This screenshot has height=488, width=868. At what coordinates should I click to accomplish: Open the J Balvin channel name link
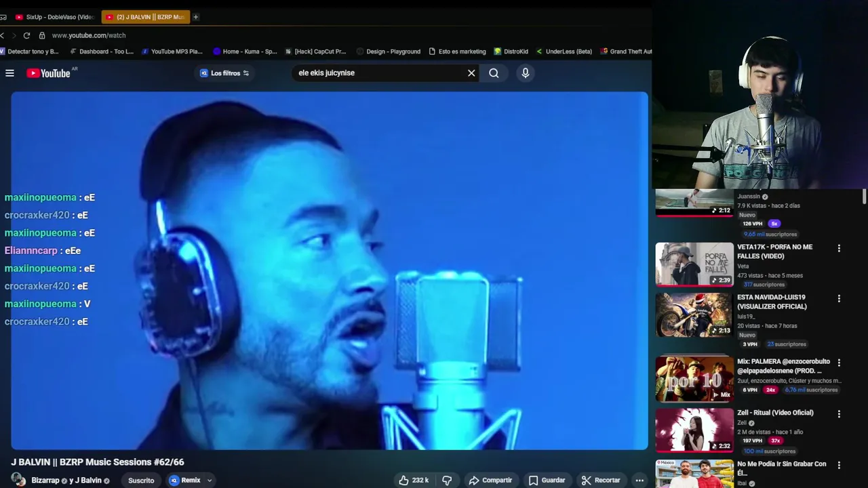(87, 481)
